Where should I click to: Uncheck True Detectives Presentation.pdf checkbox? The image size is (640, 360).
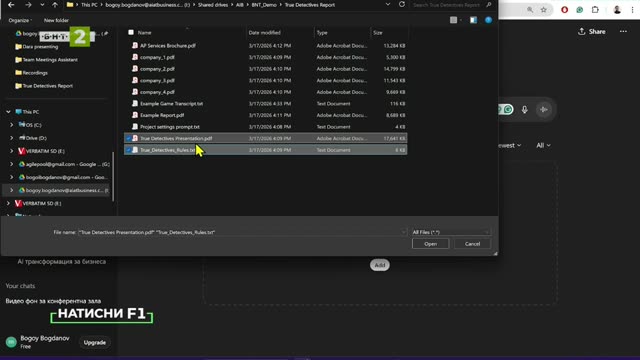pyautogui.click(x=128, y=138)
